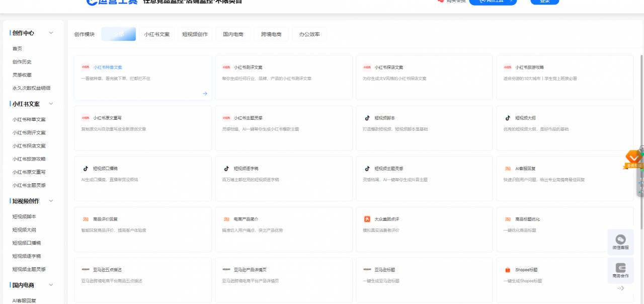Click the 登录 button
This screenshot has width=644, height=304.
pos(544,2)
